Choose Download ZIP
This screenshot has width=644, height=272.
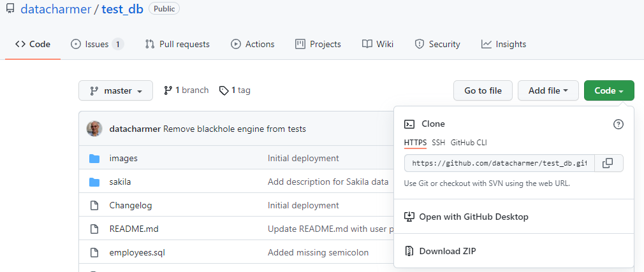coord(447,251)
